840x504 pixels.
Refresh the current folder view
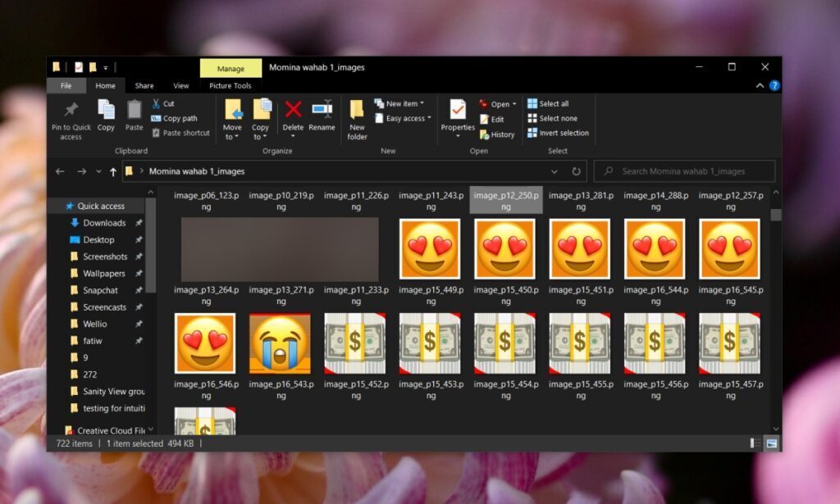point(576,171)
